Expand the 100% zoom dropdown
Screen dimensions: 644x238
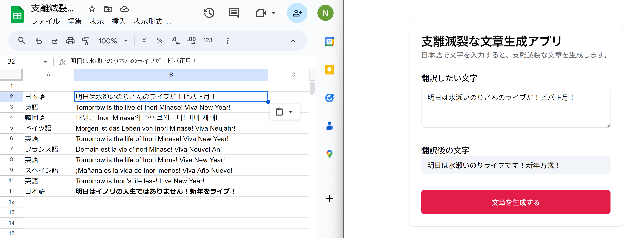[x=126, y=41]
